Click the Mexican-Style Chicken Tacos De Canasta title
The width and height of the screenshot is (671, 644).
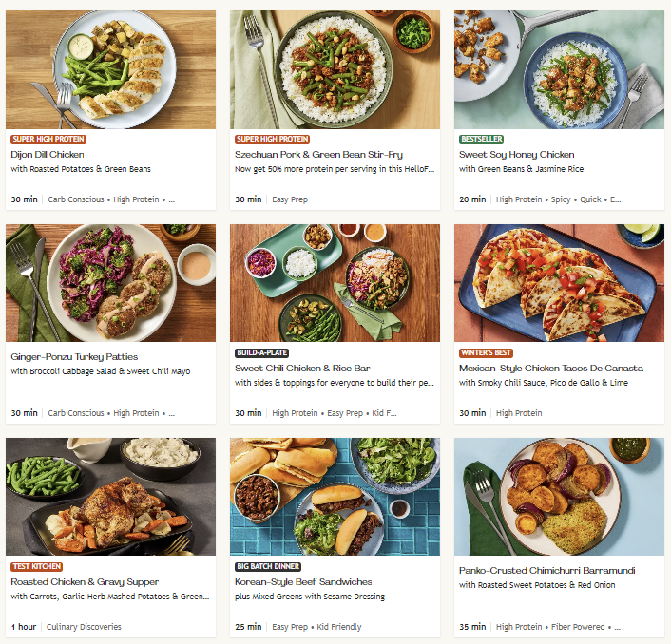(x=550, y=368)
